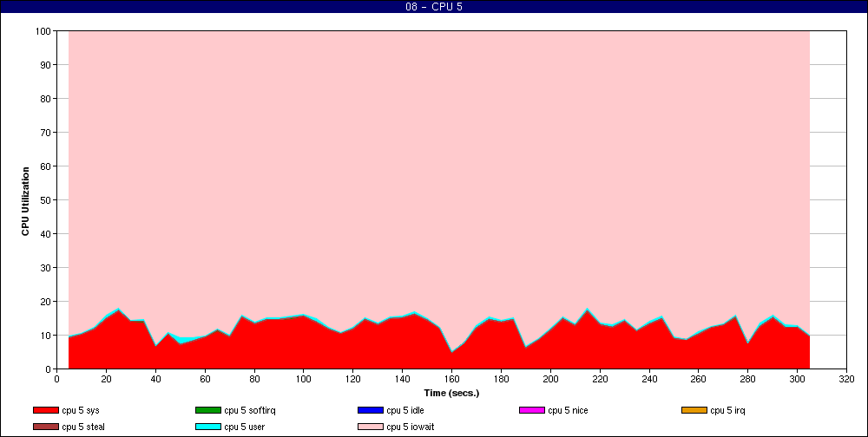The width and height of the screenshot is (868, 437).
Task: Click the x-axis tick label 320
Action: pos(846,379)
